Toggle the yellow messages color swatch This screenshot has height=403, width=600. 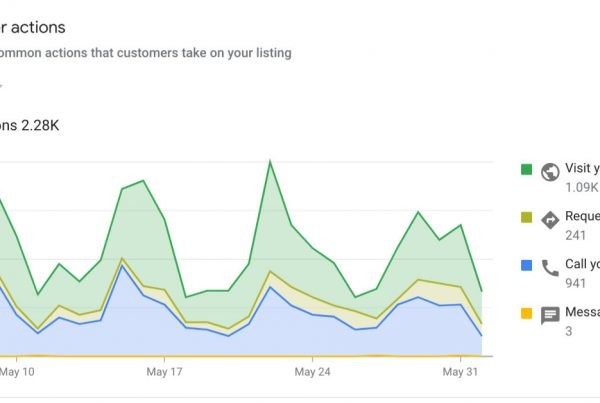point(526,315)
